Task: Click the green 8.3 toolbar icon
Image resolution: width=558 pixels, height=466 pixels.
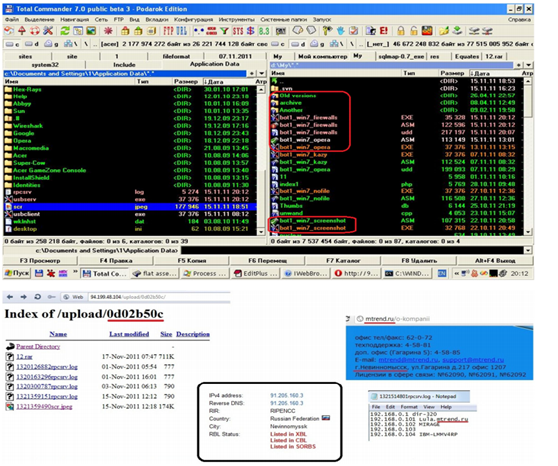Action: (264, 31)
